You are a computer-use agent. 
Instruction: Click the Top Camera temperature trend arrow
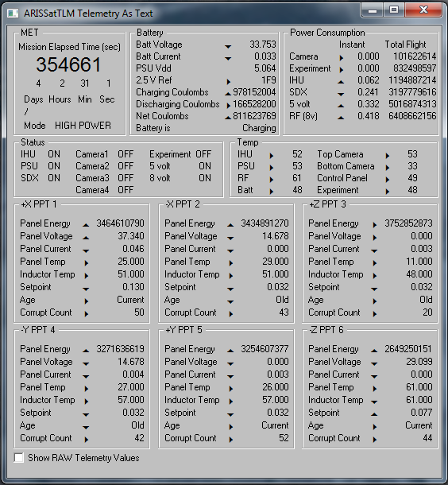coord(388,156)
